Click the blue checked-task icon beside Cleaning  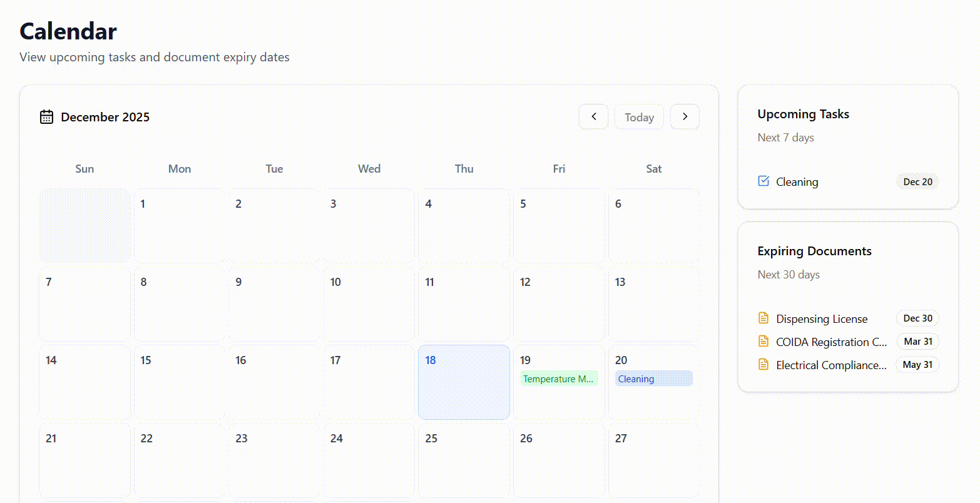[763, 180]
